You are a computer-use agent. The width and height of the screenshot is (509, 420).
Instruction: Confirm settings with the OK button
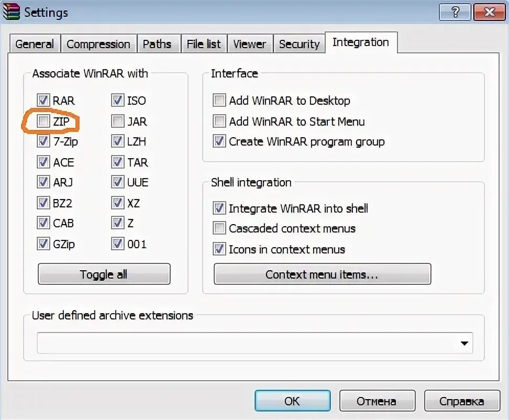click(293, 401)
